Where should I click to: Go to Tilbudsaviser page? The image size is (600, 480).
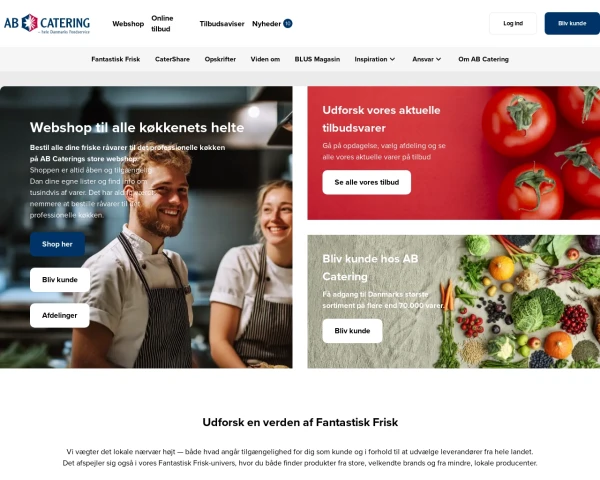(x=222, y=24)
